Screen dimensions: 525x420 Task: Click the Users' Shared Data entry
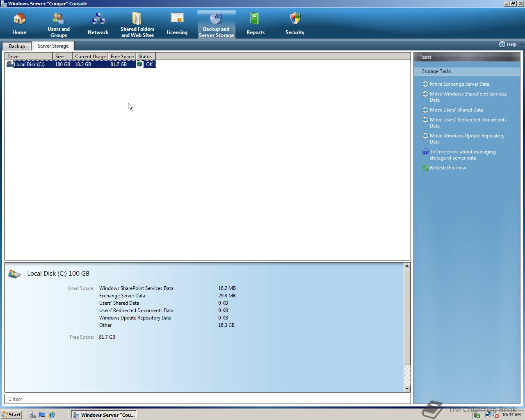click(119, 303)
